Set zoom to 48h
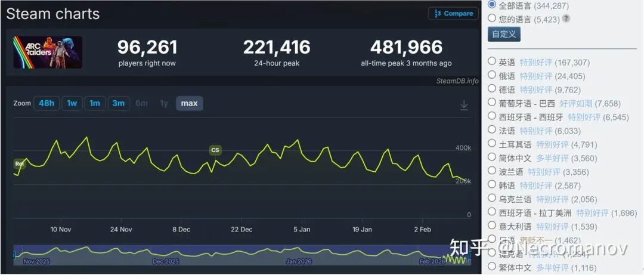The height and width of the screenshot is (275, 644). point(47,103)
